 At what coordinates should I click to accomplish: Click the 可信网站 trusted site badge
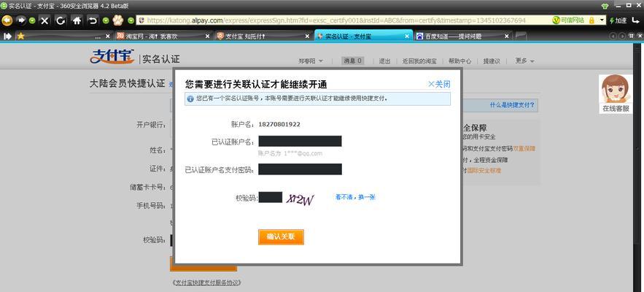point(568,20)
